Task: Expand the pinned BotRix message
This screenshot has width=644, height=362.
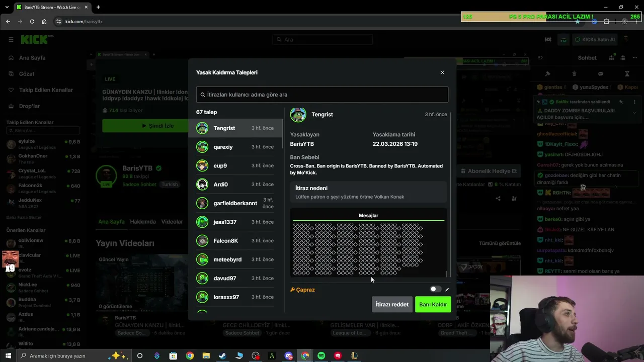Action: tap(634, 113)
